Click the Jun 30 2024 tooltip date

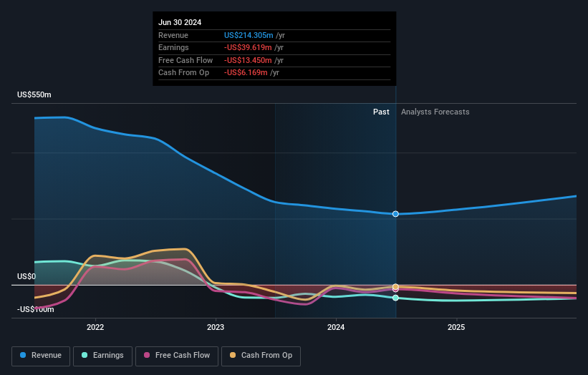click(180, 22)
